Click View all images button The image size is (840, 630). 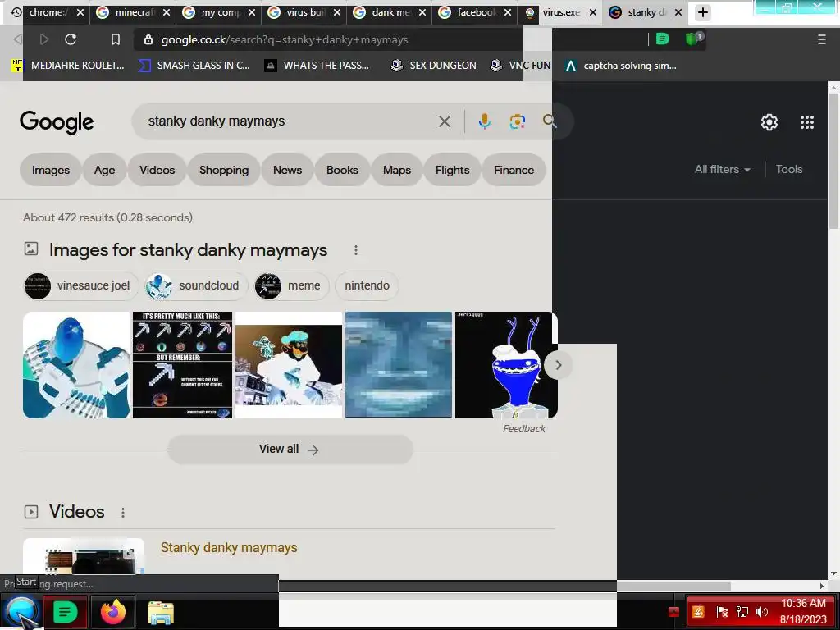[x=290, y=450]
